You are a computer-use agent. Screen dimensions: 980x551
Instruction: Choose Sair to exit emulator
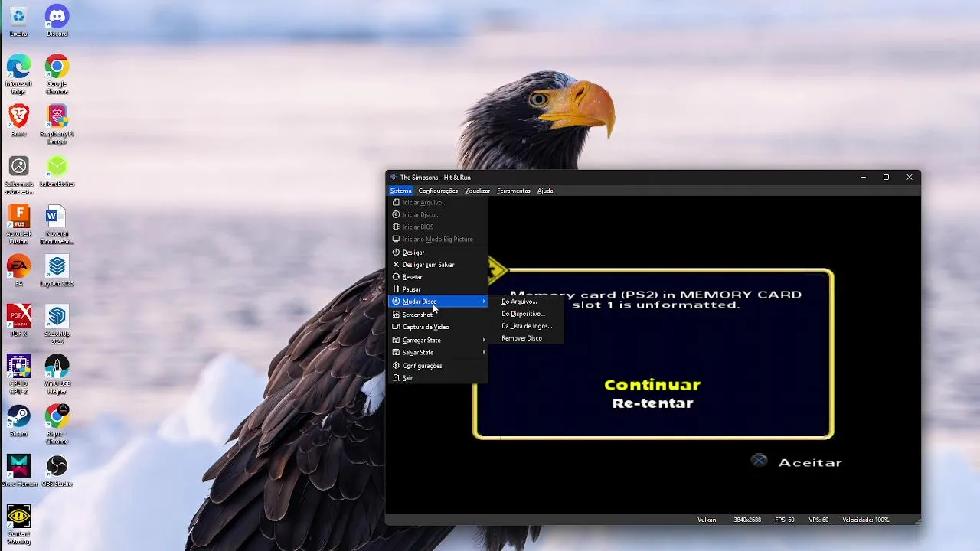coord(438,377)
